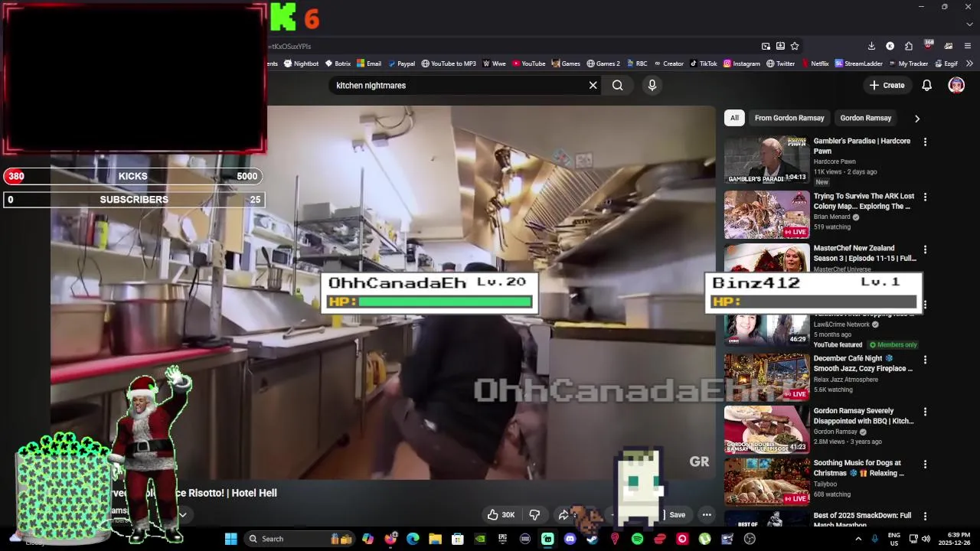Open YouTube notifications bell
This screenshot has height=551, width=980.
[926, 85]
